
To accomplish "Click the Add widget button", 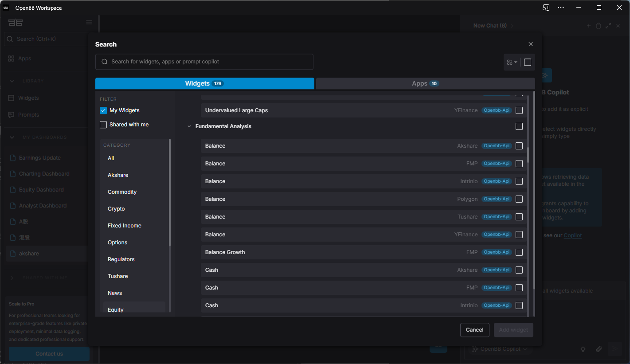I will (513, 330).
